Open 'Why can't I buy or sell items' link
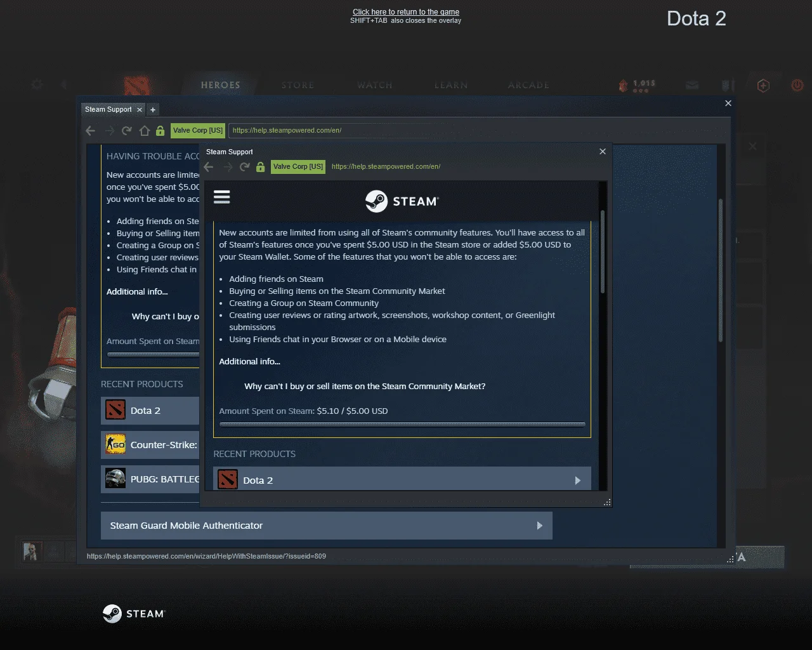This screenshot has height=650, width=812. [x=365, y=386]
